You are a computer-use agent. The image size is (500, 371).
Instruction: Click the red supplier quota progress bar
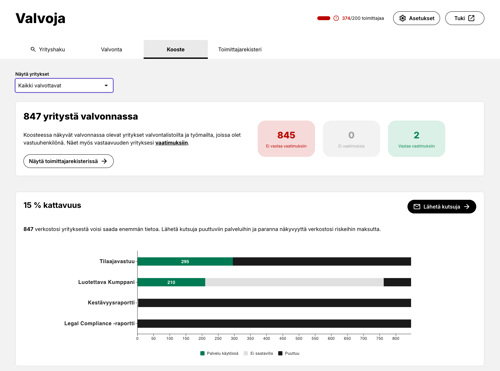click(323, 18)
